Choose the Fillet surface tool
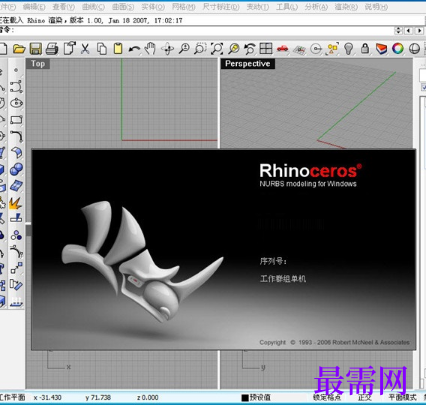426x412 pixels. [x=16, y=152]
